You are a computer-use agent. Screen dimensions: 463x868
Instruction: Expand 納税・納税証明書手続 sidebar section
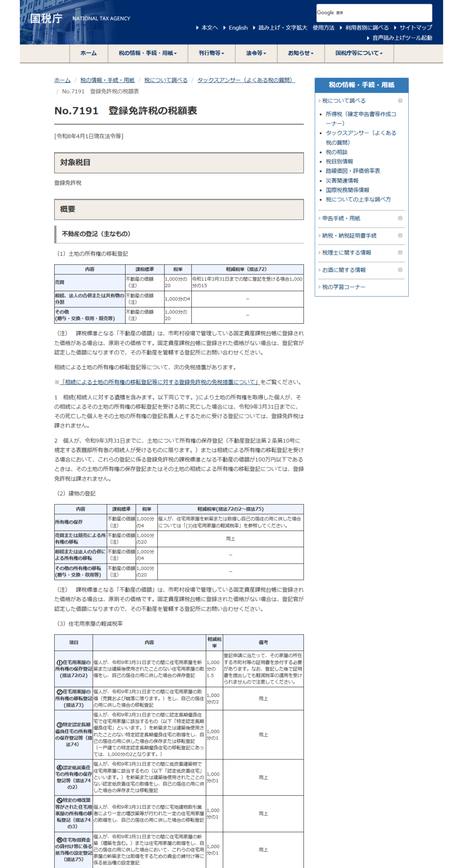tap(349, 235)
